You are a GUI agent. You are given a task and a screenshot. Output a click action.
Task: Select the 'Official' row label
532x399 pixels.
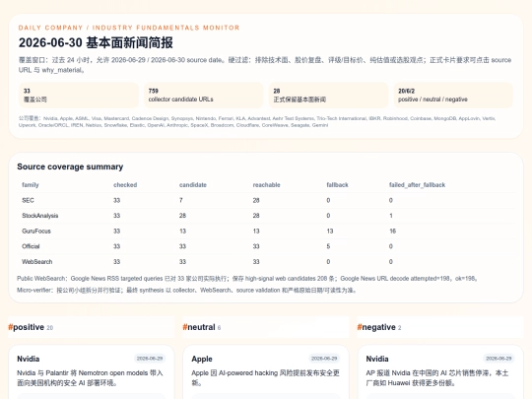(x=31, y=246)
